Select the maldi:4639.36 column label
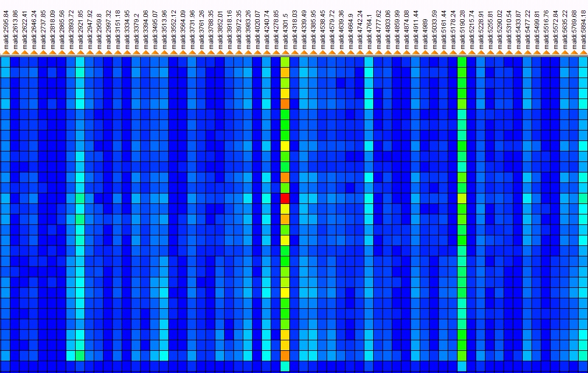Image resolution: width=588 pixels, height=373 pixels. pos(342,30)
